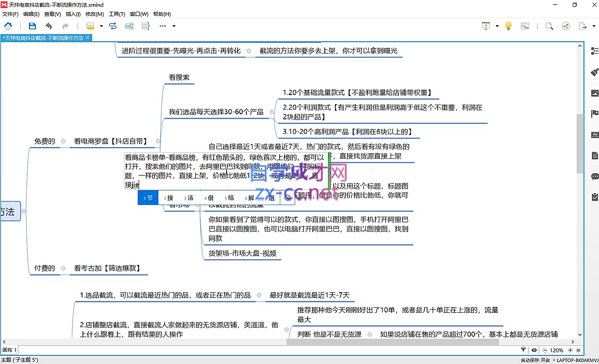
Task: Collapse the 付费的 branch
Action: click(63, 268)
